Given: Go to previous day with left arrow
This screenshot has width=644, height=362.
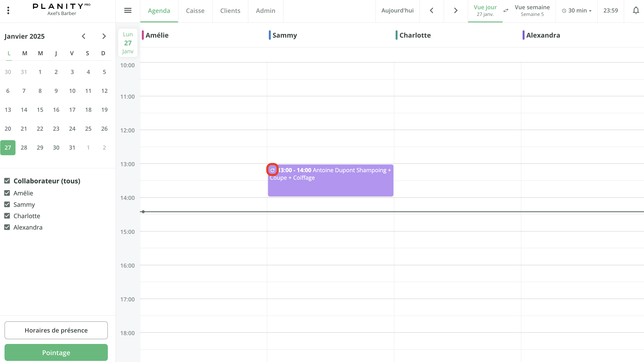Looking at the screenshot, I should pyautogui.click(x=432, y=11).
